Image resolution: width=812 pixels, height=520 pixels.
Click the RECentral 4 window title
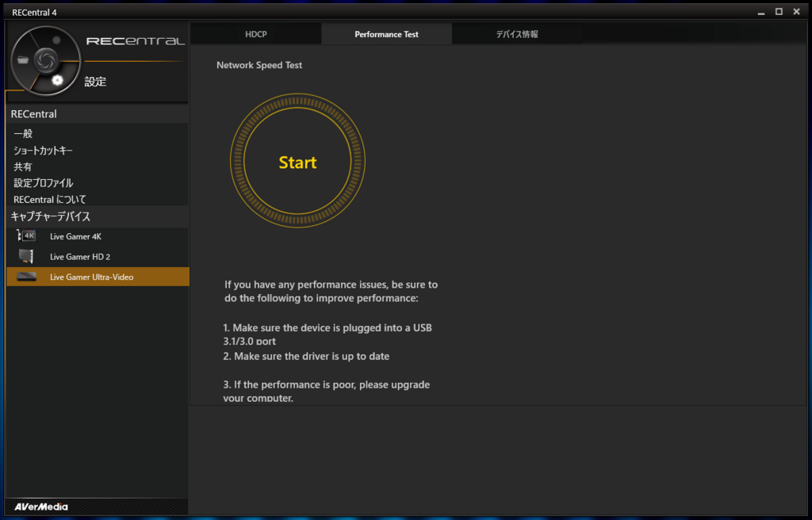[34, 13]
